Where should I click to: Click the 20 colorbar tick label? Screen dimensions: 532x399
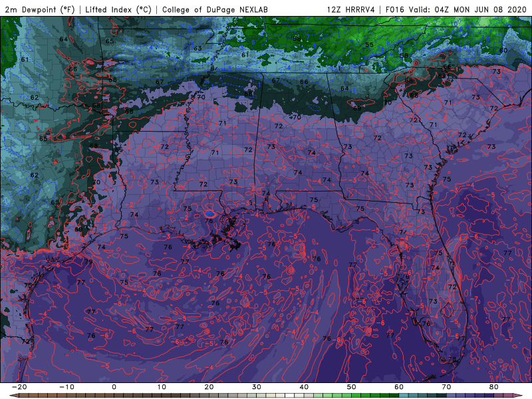tap(209, 387)
